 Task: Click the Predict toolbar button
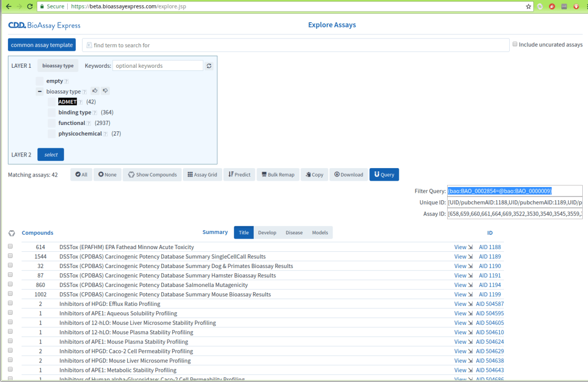coord(239,174)
